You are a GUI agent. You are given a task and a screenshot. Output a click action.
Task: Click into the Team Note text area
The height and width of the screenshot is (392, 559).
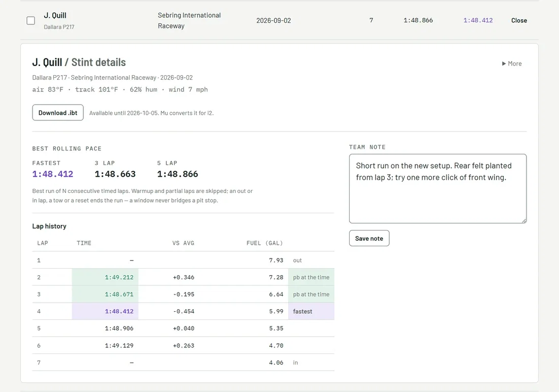pyautogui.click(x=438, y=188)
